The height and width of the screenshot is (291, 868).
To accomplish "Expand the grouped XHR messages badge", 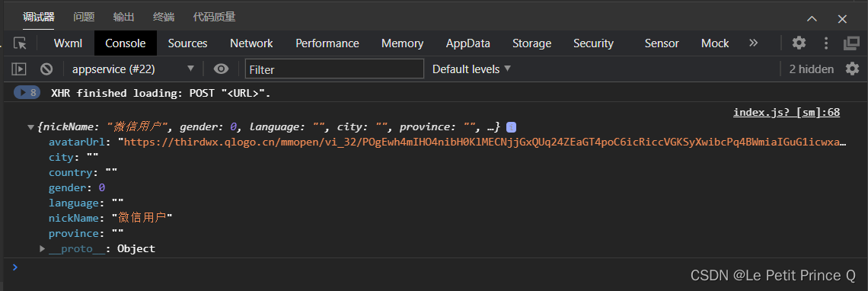I will (x=27, y=93).
